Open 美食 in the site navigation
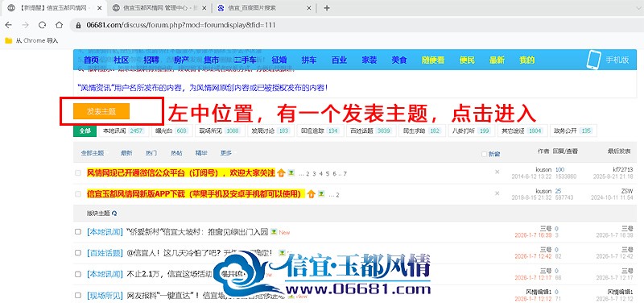This screenshot has height=303, width=644. (398, 60)
